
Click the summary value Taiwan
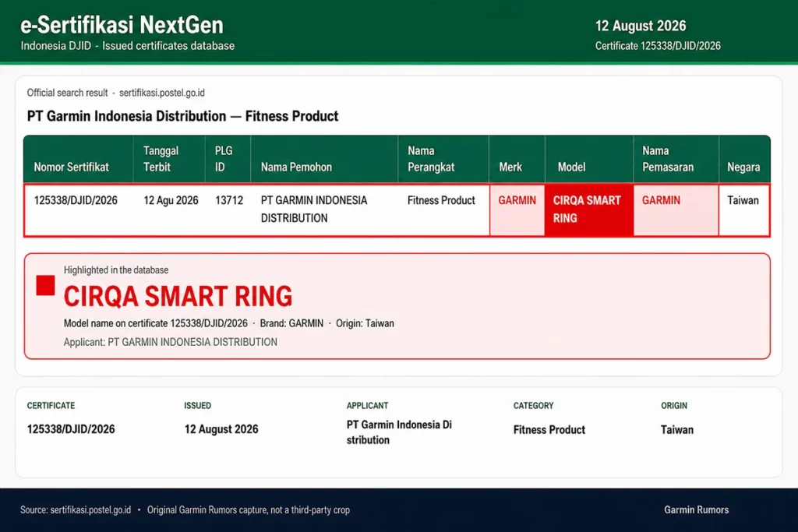click(x=677, y=430)
